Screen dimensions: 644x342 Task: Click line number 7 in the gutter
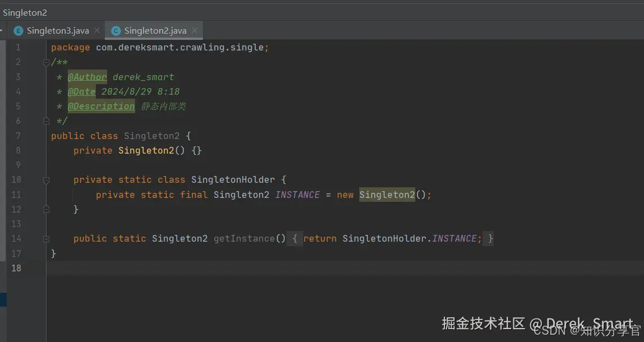(x=18, y=136)
